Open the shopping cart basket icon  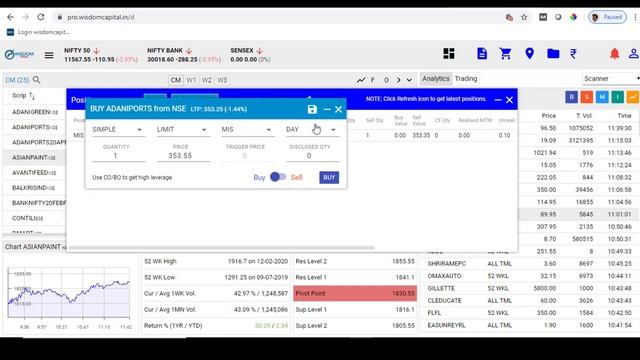tap(505, 53)
